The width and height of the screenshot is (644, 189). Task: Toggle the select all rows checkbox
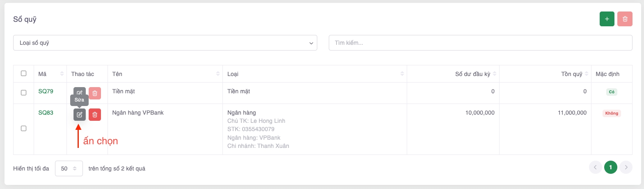23,74
